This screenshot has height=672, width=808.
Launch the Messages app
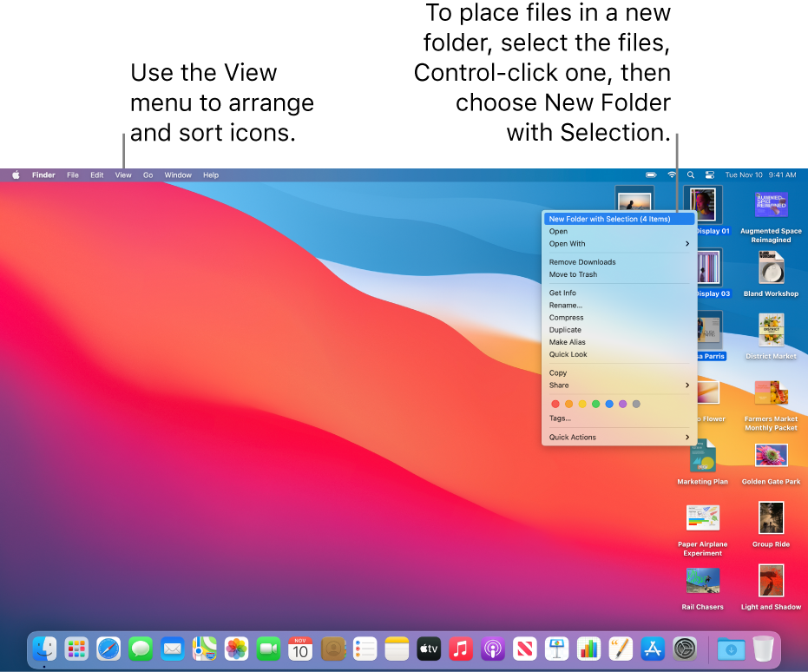pos(140,649)
